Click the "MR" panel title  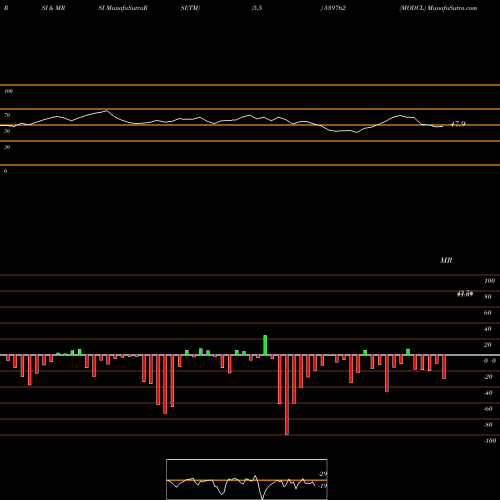coord(446,260)
